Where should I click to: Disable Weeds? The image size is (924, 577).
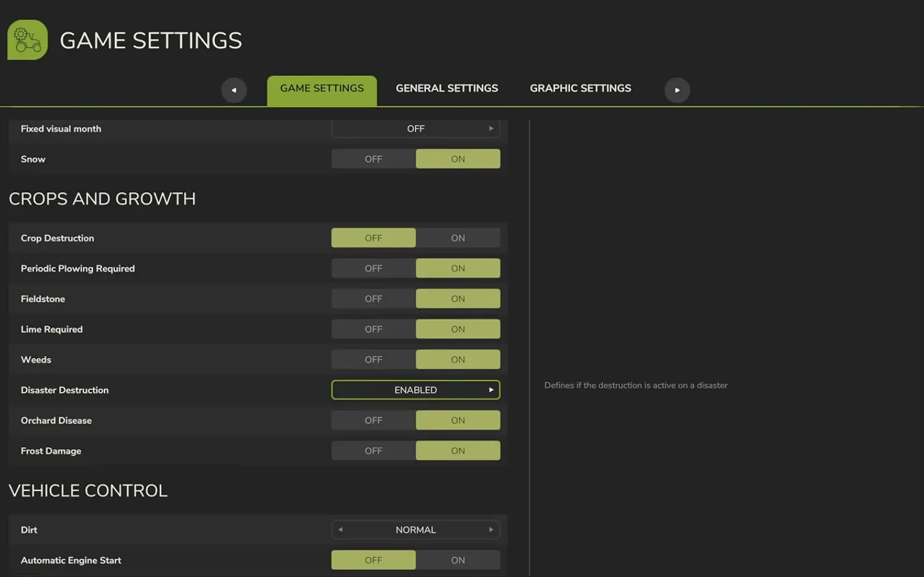pyautogui.click(x=373, y=359)
